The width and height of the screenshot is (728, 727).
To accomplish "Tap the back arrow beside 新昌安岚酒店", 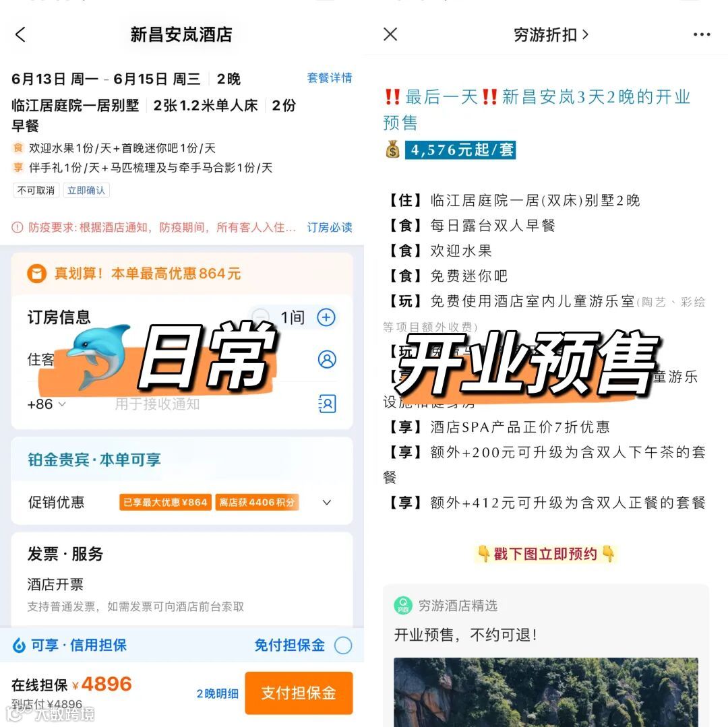I will pyautogui.click(x=20, y=34).
